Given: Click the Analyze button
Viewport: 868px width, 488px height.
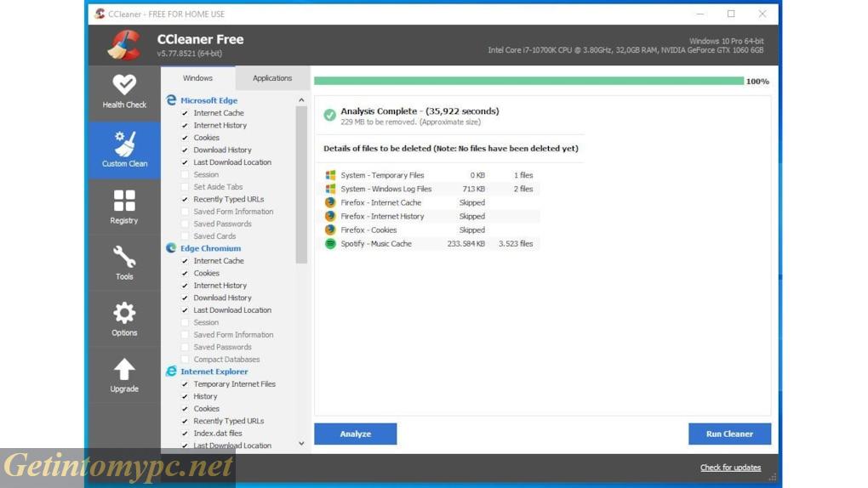Looking at the screenshot, I should 356,434.
